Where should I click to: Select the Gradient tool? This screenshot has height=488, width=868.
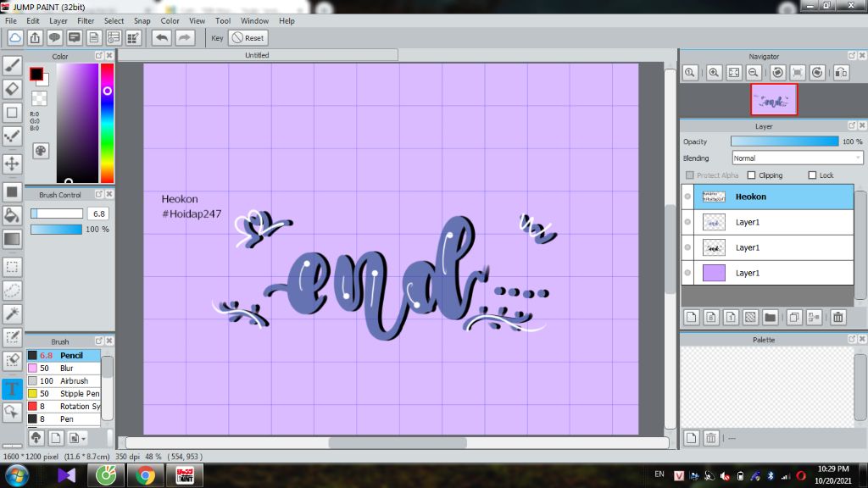(x=12, y=239)
